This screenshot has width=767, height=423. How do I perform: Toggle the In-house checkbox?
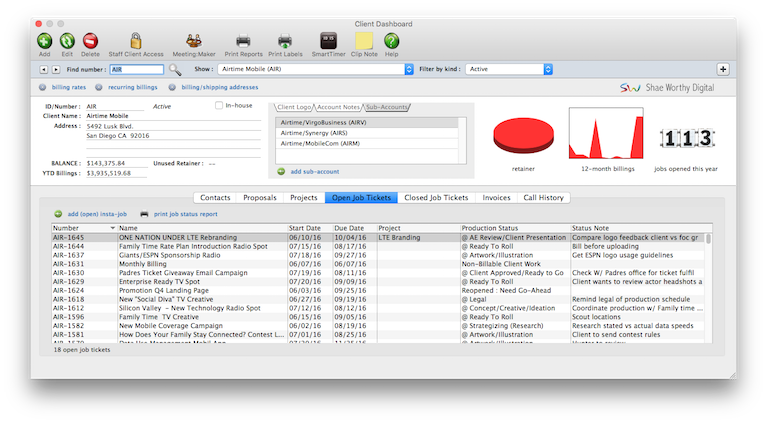[220, 105]
